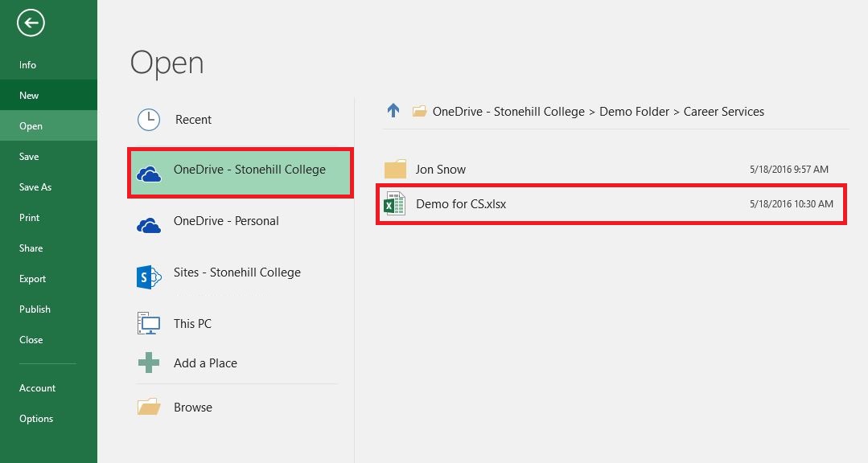This screenshot has width=868, height=463.
Task: Go up one folder level arrow
Action: 393,111
